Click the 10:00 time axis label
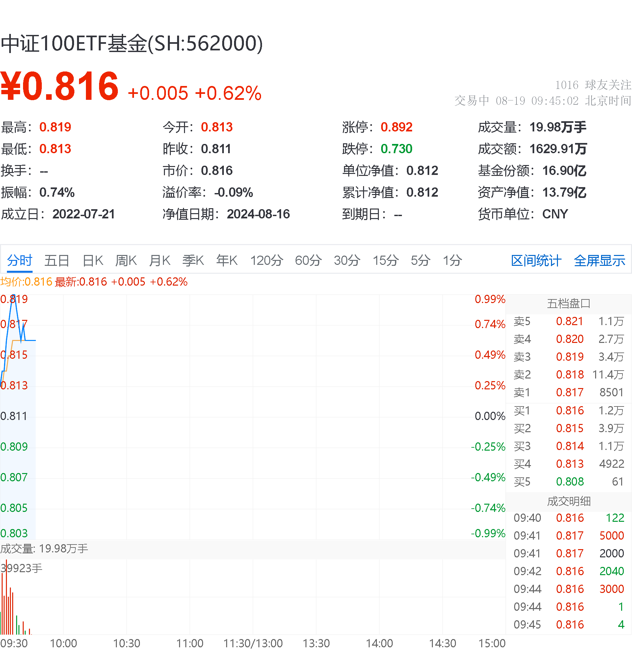 click(64, 643)
